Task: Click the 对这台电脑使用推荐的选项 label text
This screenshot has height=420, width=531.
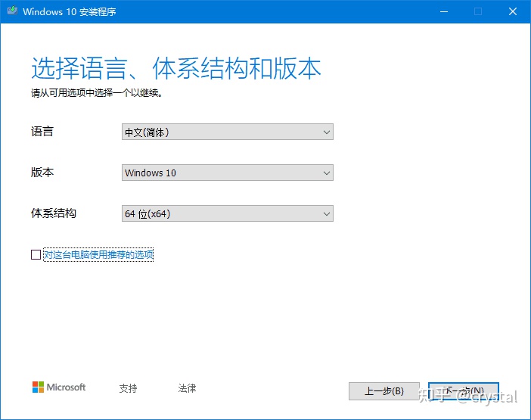Action: pyautogui.click(x=98, y=254)
